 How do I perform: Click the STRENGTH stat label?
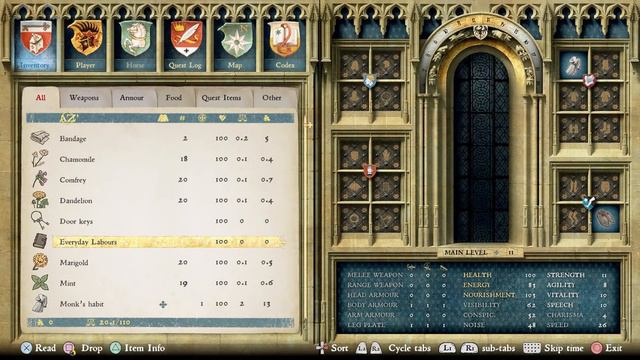566,275
